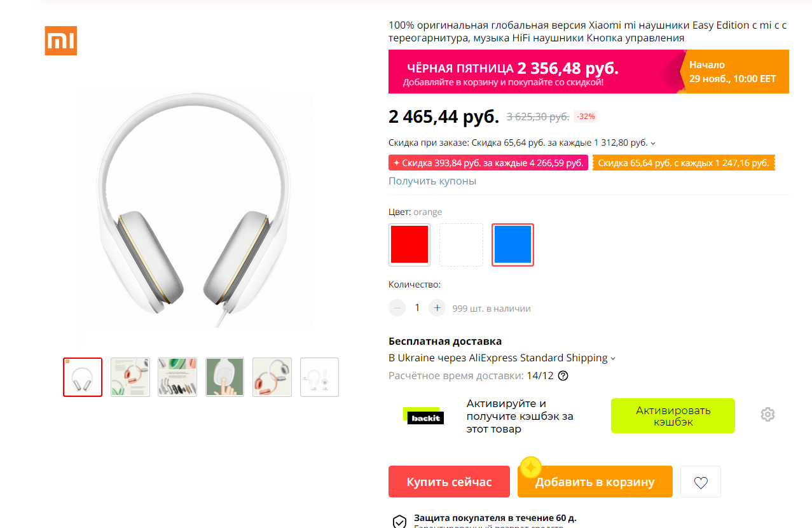Add item to wishlist with heart icon

[x=701, y=482]
